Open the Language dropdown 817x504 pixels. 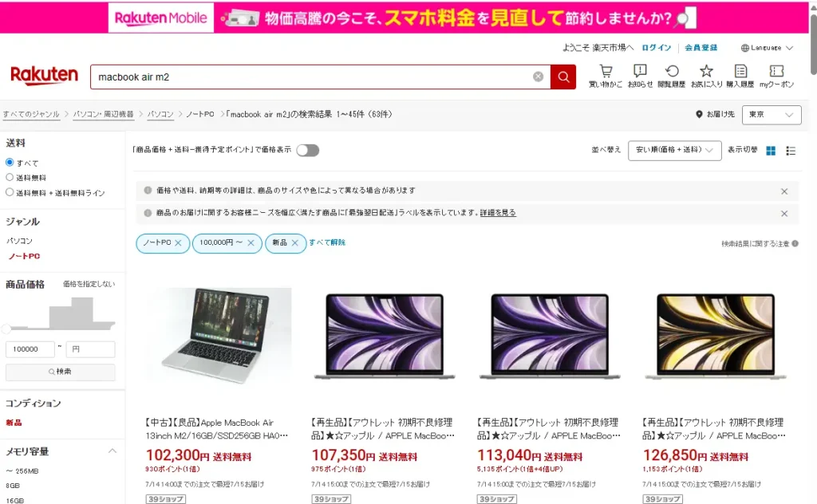(x=767, y=48)
